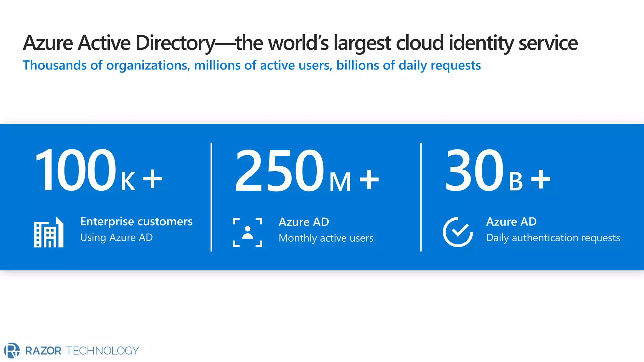Click the large 30 number
The image size is (644, 362).
[x=474, y=170]
